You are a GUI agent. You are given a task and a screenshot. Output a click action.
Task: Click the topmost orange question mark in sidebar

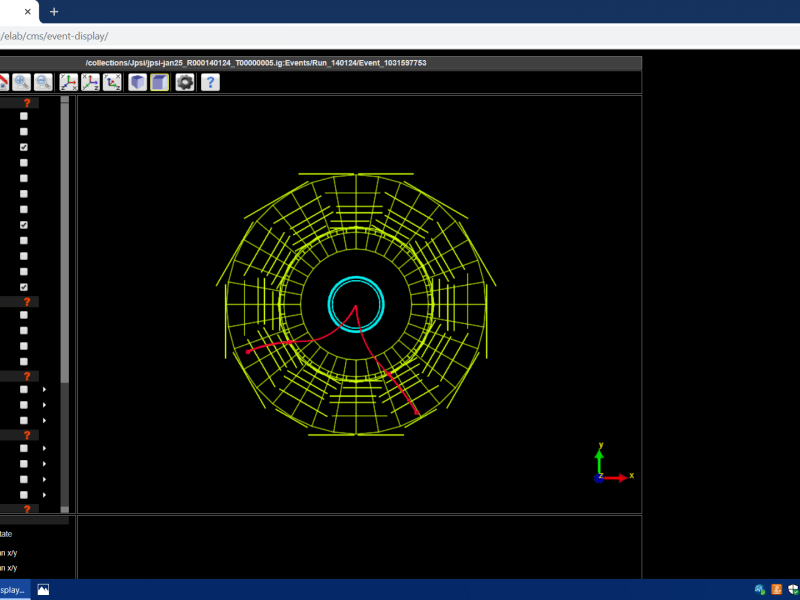(x=27, y=103)
